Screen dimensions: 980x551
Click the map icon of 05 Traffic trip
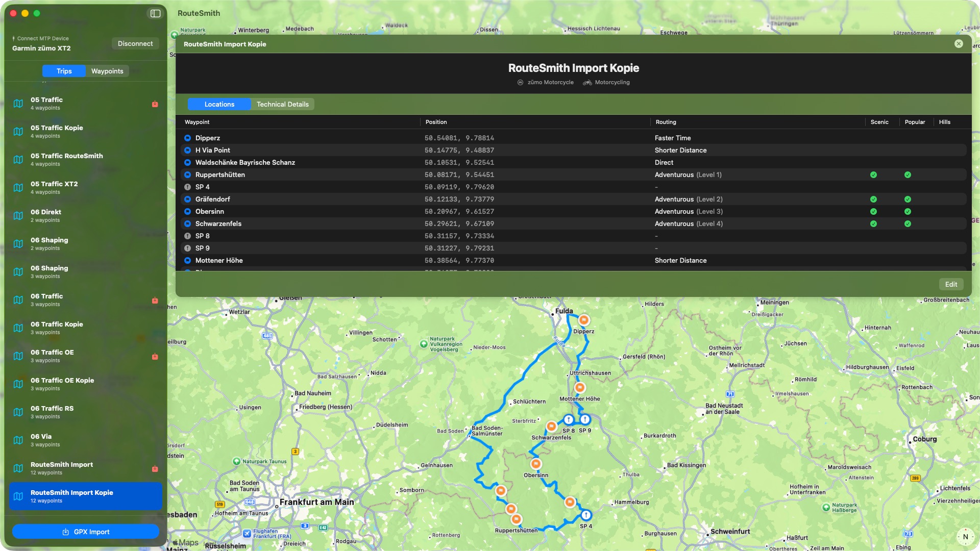coord(18,104)
